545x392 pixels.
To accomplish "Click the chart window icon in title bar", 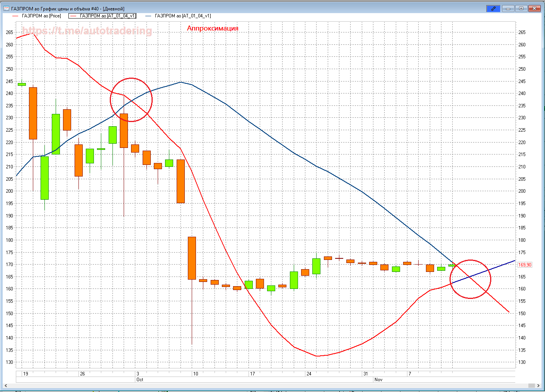I will (x=6, y=8).
